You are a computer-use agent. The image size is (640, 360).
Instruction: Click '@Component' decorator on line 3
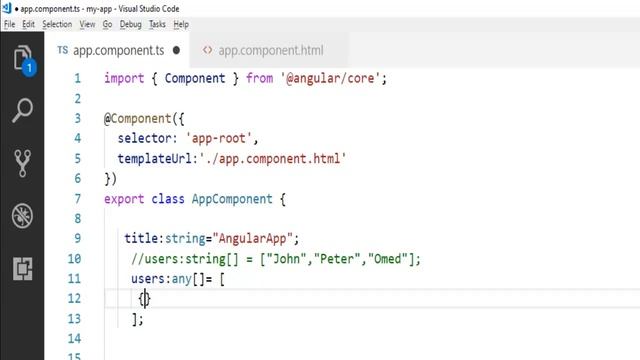(x=138, y=118)
